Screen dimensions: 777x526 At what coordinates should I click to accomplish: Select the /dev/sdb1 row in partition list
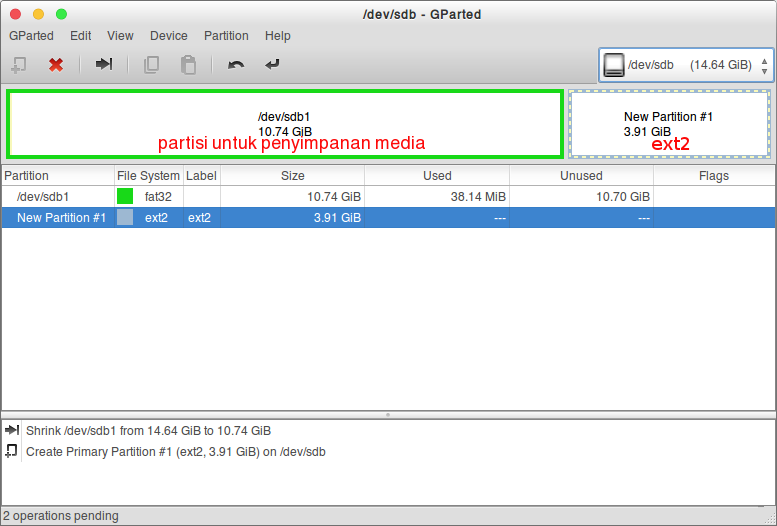click(x=388, y=196)
